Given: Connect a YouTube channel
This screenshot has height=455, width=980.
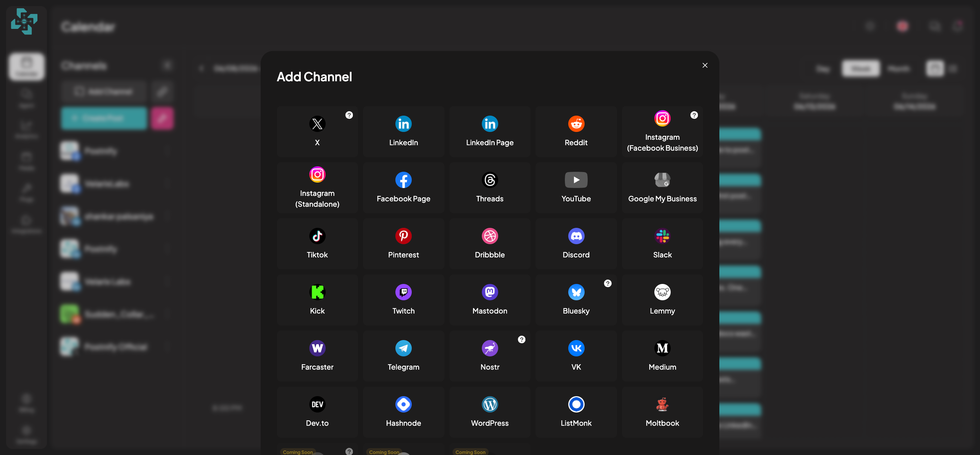Looking at the screenshot, I should (576, 187).
